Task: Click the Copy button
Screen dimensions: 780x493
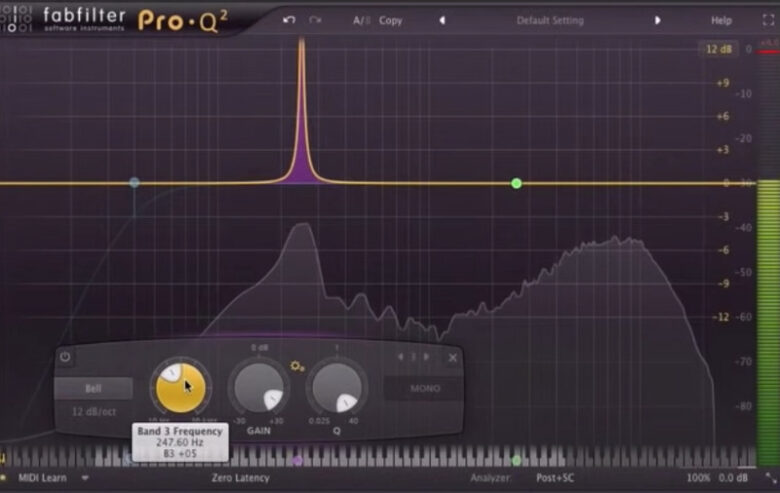Action: pyautogui.click(x=390, y=20)
